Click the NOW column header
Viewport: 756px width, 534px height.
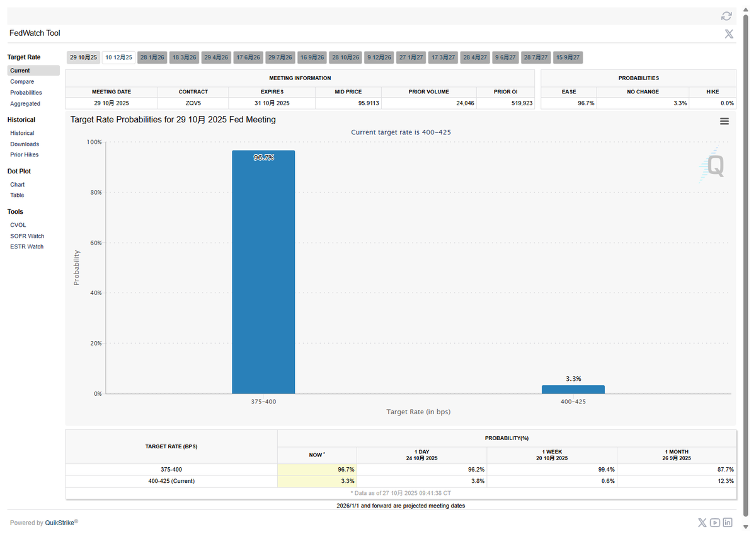point(317,455)
